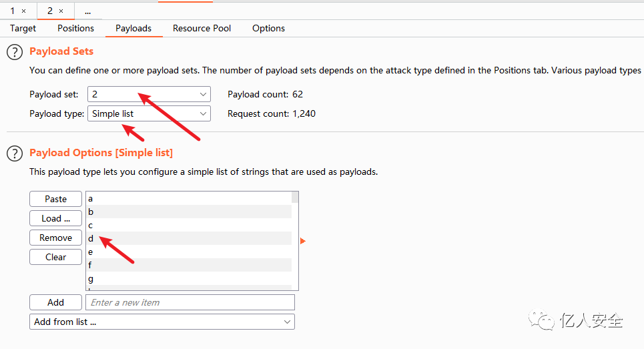Screen dimensions: 644x349
Task: Select payload item b
Action: 189,212
